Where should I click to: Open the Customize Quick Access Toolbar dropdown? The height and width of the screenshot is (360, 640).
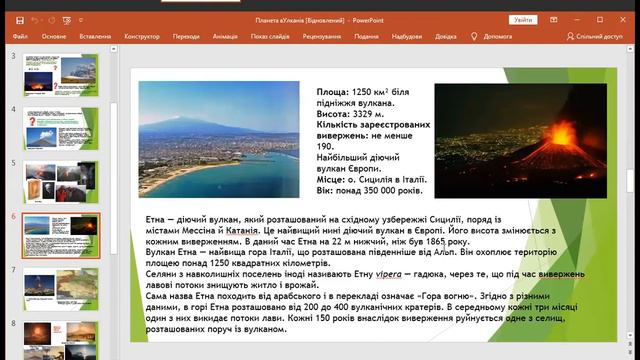[x=81, y=20]
